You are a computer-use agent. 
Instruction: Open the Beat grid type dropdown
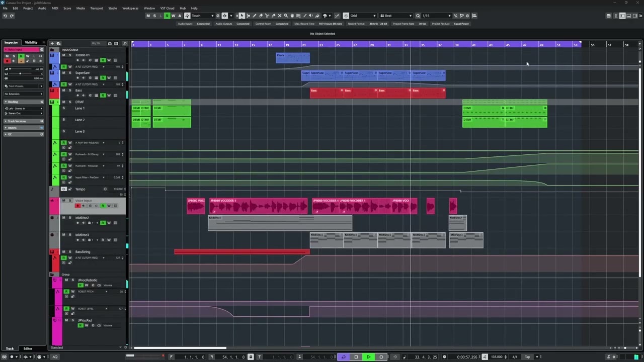pos(396,16)
